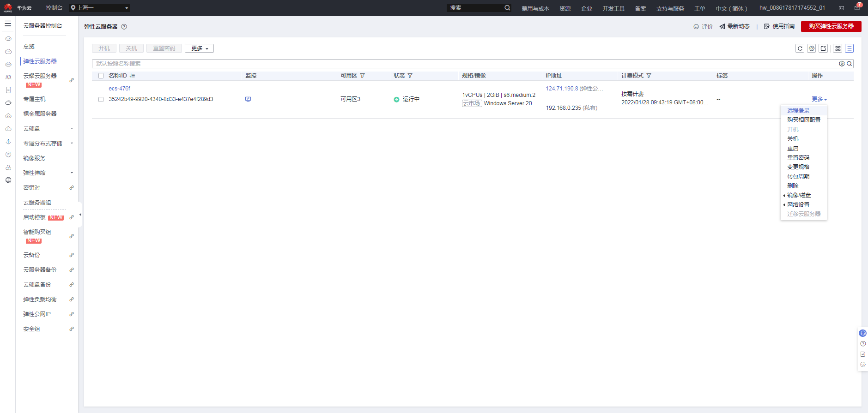This screenshot has width=868, height=413.
Task: Filter by billing mode funnel
Action: tap(649, 76)
